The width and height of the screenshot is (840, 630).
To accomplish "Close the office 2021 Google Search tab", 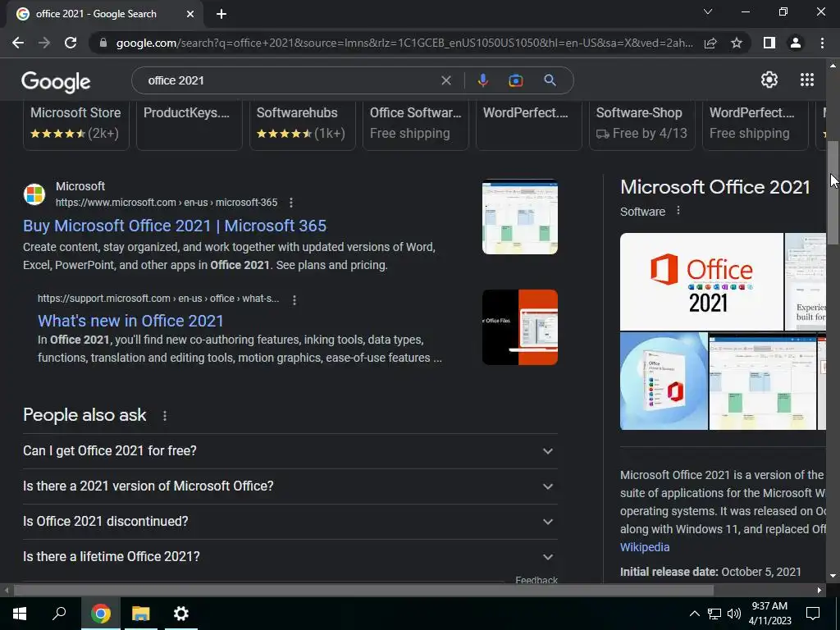I will (190, 14).
